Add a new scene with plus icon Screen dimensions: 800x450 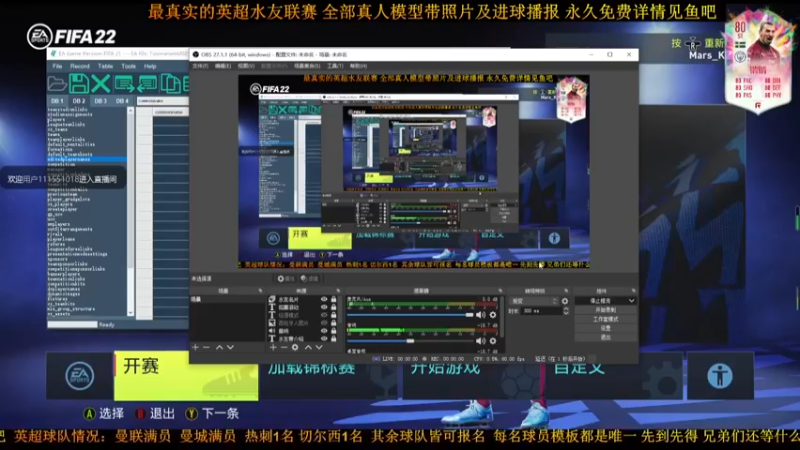tap(195, 347)
